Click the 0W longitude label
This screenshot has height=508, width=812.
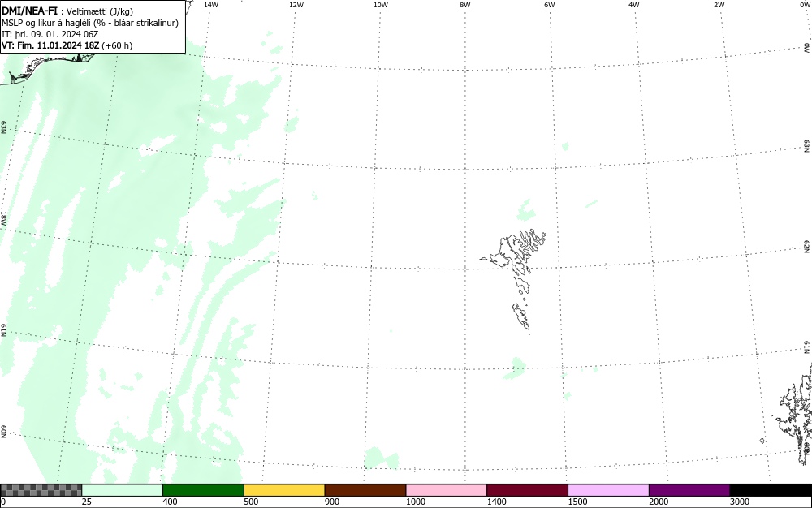click(804, 5)
